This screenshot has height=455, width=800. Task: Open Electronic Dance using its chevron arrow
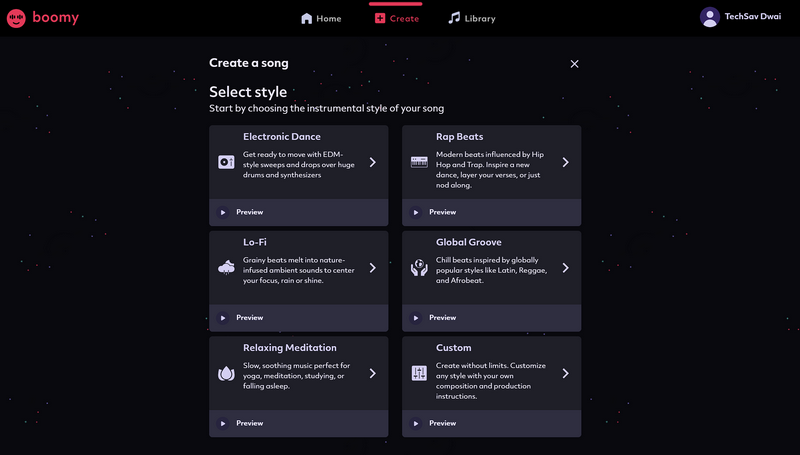point(372,162)
